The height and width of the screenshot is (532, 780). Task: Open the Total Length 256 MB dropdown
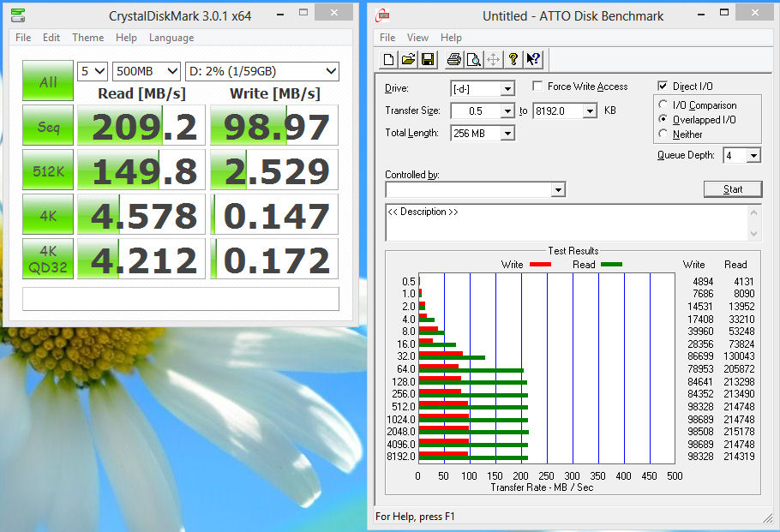(x=507, y=134)
